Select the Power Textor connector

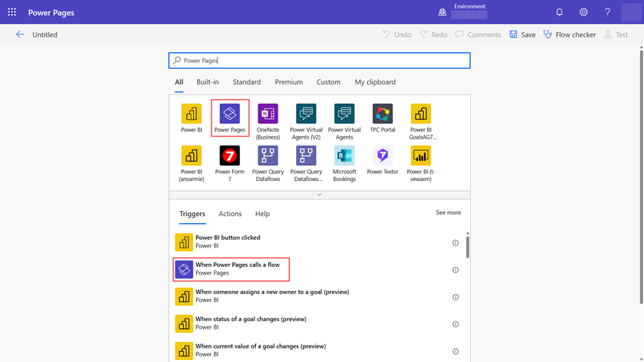(382, 160)
